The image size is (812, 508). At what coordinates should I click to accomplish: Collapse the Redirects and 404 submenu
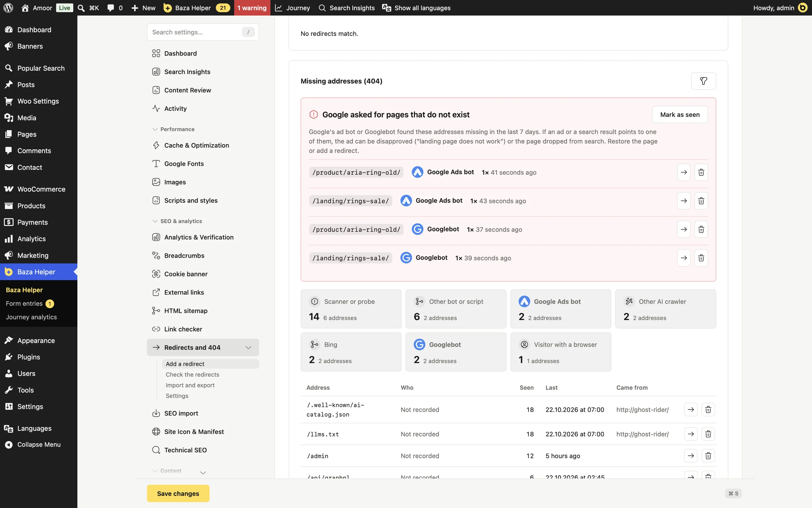[248, 347]
